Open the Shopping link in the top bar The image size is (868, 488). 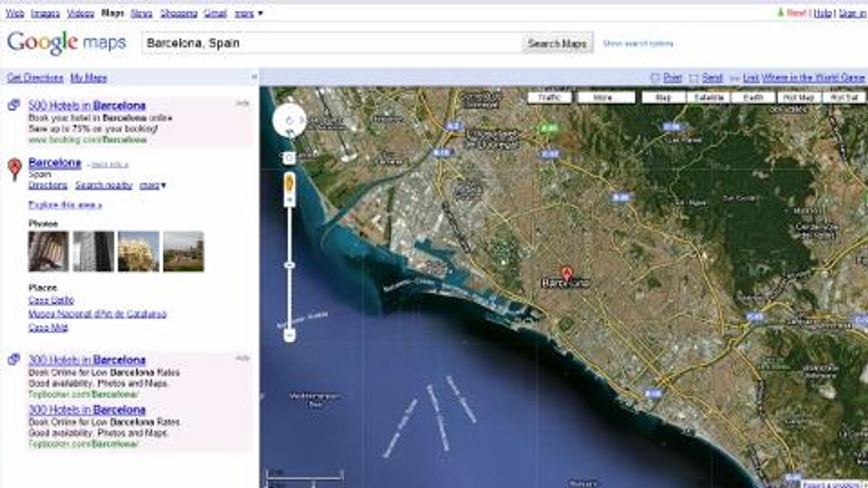(x=179, y=13)
